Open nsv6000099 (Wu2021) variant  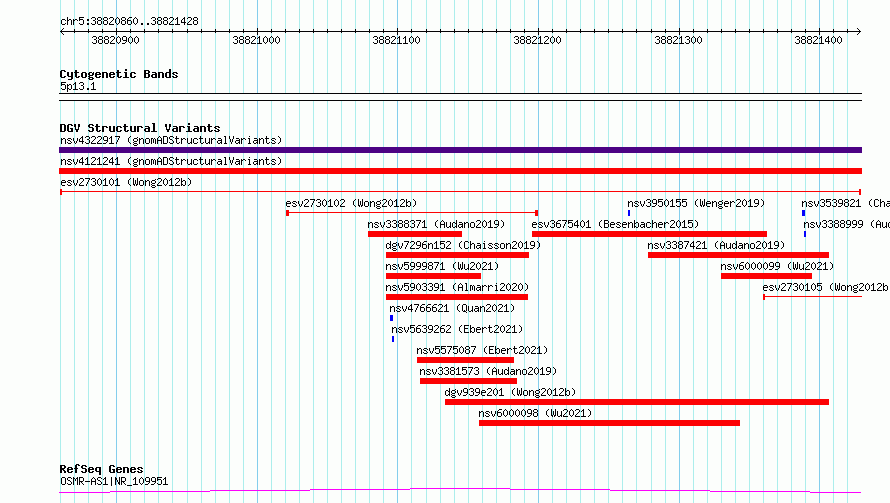click(x=777, y=266)
